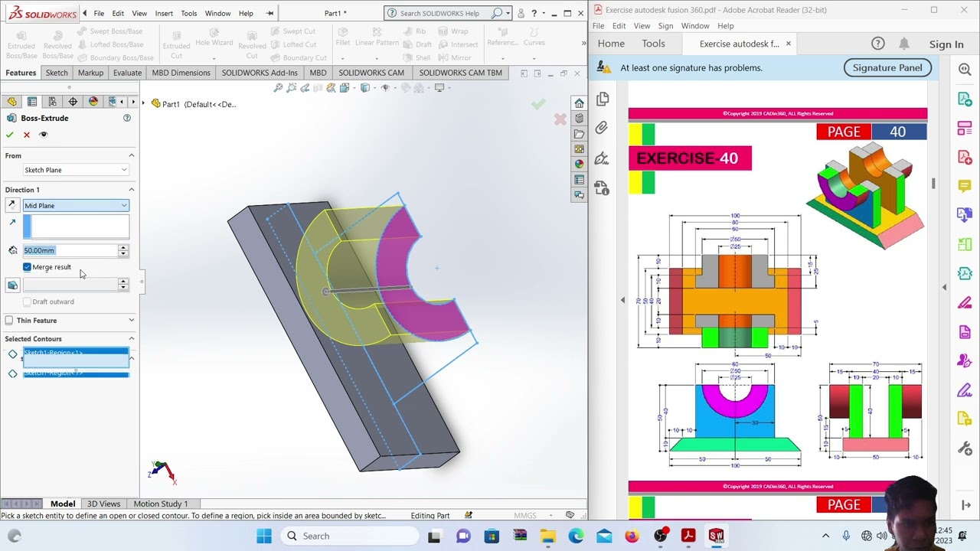Screen dimensions: 980x551
Task: Collapse the Direction 1 section
Action: click(x=131, y=190)
